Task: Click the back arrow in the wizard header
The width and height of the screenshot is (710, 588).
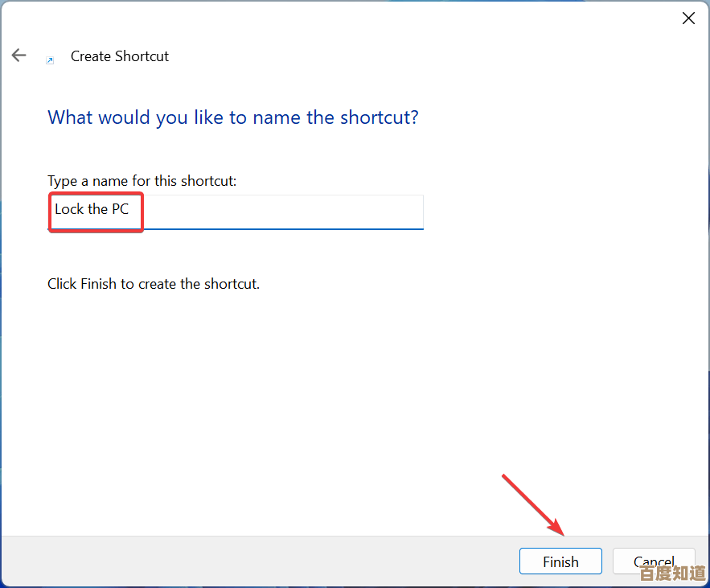Action: [18, 56]
